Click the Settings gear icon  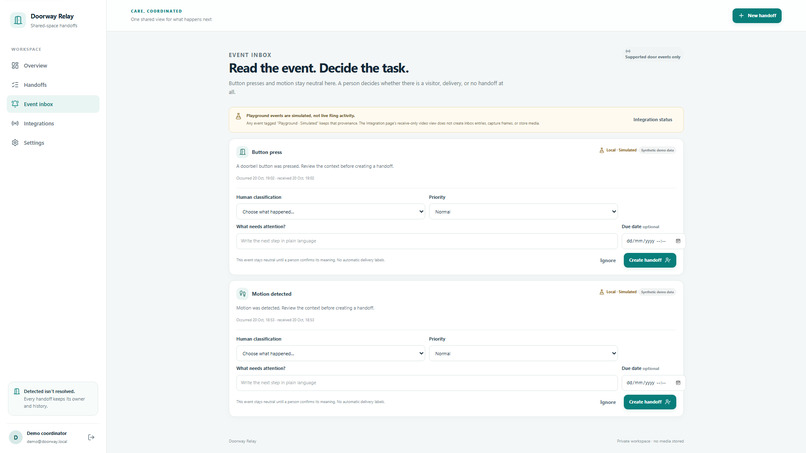click(15, 143)
